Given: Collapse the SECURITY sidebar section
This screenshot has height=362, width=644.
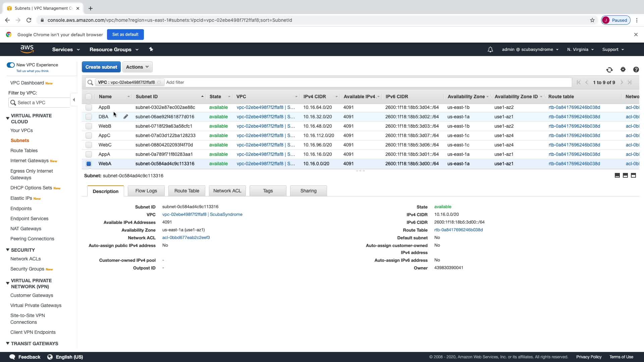Looking at the screenshot, I should point(8,250).
